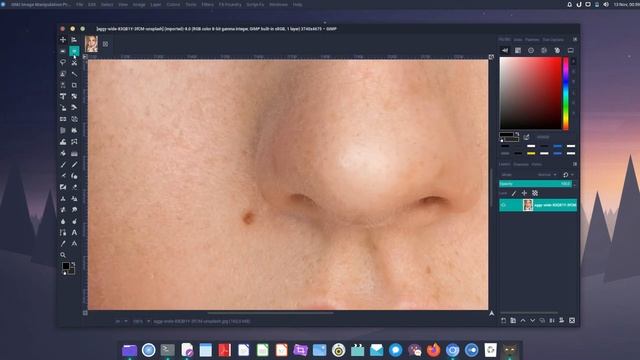Screen dimensions: 640x360
Task: Open the Script-Fu menu
Action: 255,4
